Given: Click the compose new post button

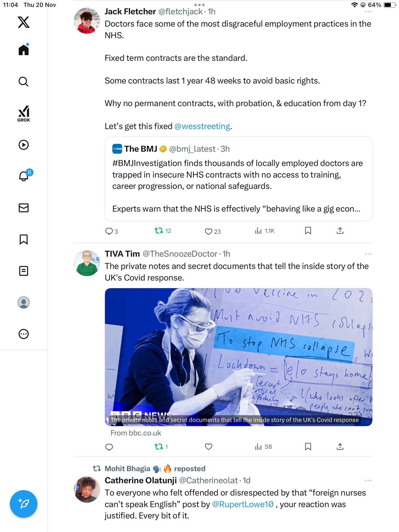Looking at the screenshot, I should (24, 504).
